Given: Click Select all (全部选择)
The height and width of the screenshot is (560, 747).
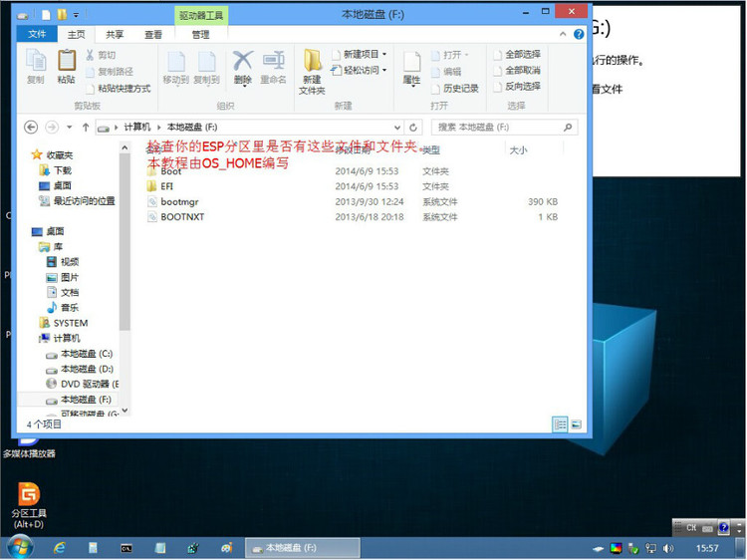Looking at the screenshot, I should [517, 55].
